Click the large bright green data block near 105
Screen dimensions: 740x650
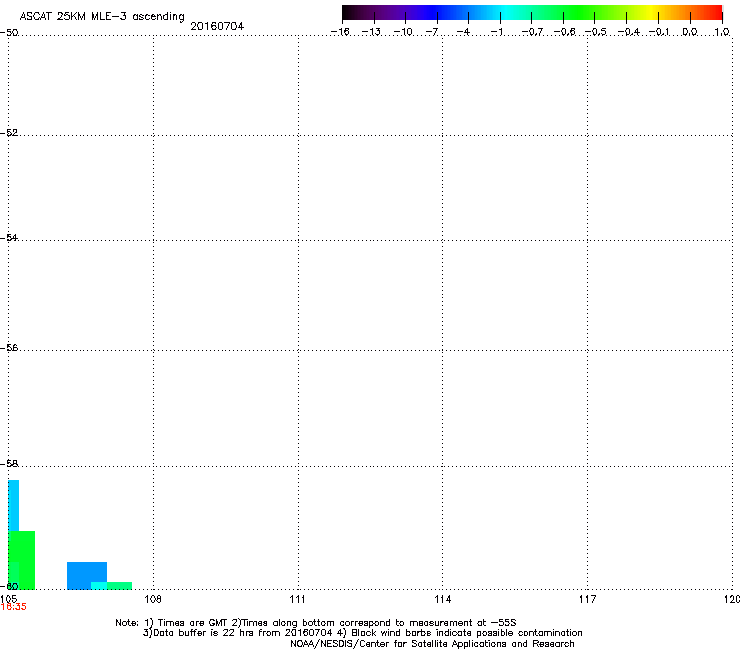click(22, 560)
